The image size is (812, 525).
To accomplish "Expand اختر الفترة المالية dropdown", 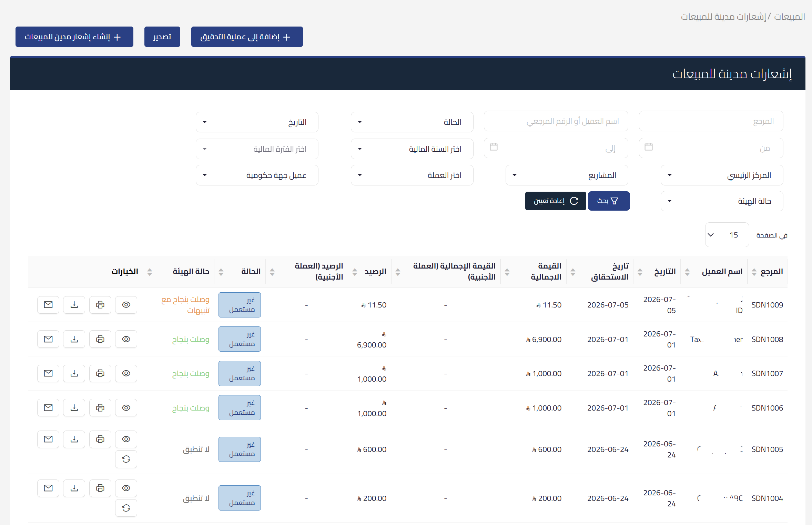I will pos(257,149).
